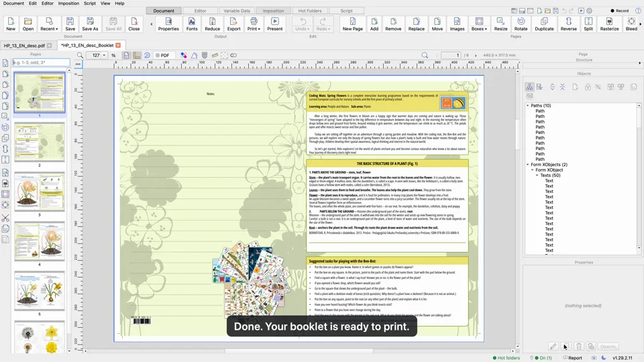Open the Print options dropdown

[x=254, y=24]
